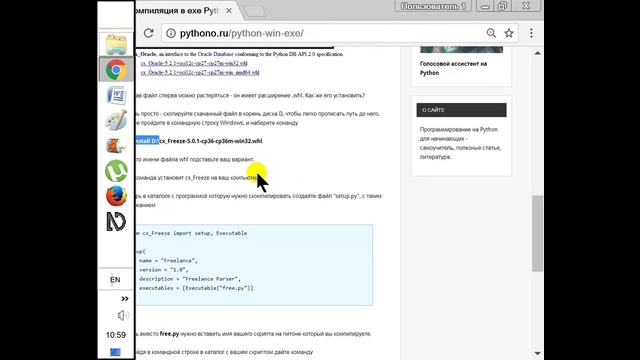Open the Голосовой ассистент на Python article

click(453, 68)
